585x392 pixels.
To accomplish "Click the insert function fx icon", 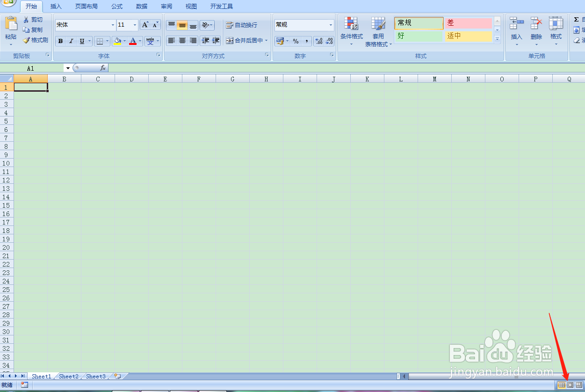I will click(x=103, y=68).
